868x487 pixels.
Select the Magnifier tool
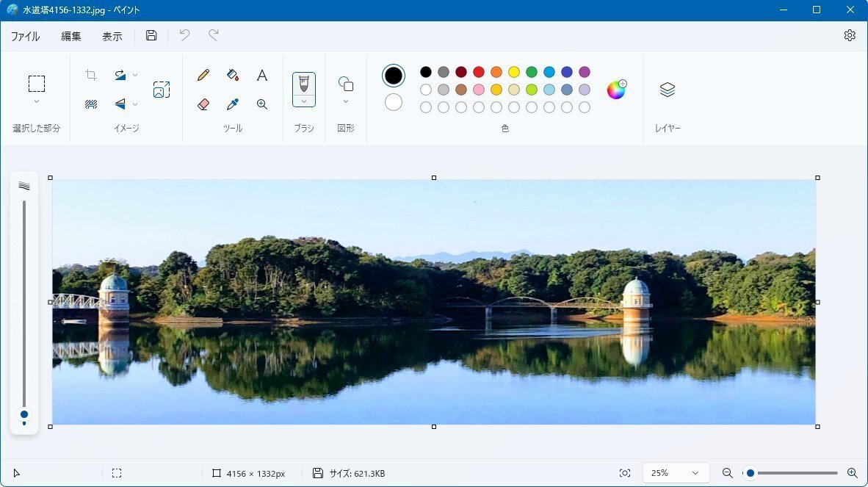tap(262, 104)
